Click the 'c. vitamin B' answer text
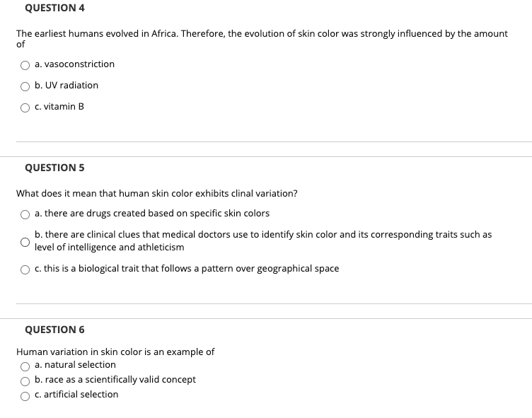Image resolution: width=532 pixels, height=418 pixels. coord(59,107)
